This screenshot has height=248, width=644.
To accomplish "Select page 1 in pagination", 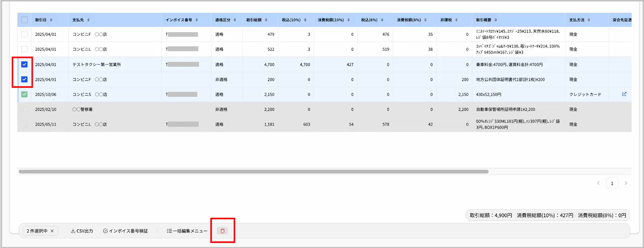I will pyautogui.click(x=612, y=183).
